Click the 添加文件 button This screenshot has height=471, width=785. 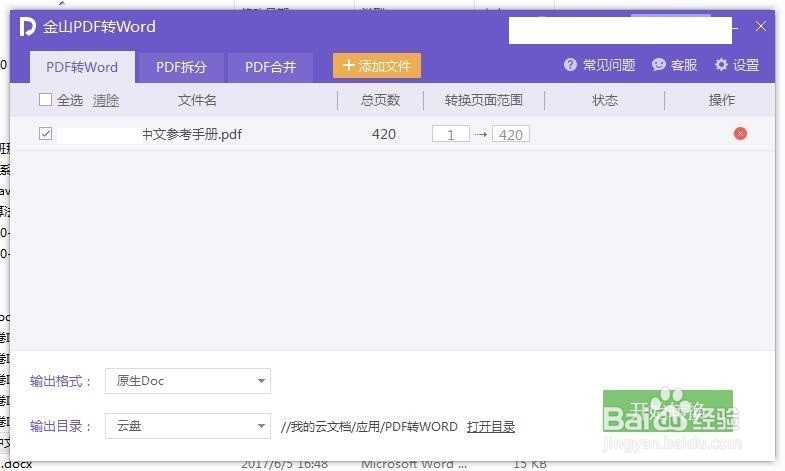click(x=376, y=66)
